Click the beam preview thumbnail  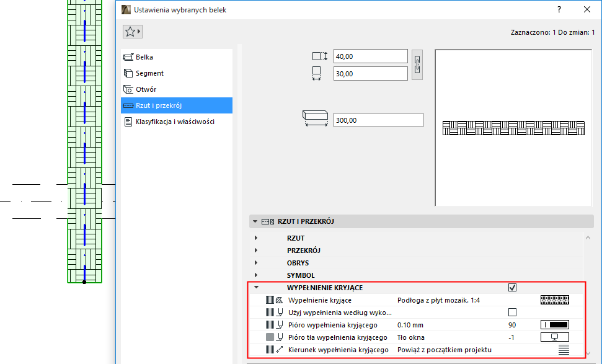(x=513, y=128)
